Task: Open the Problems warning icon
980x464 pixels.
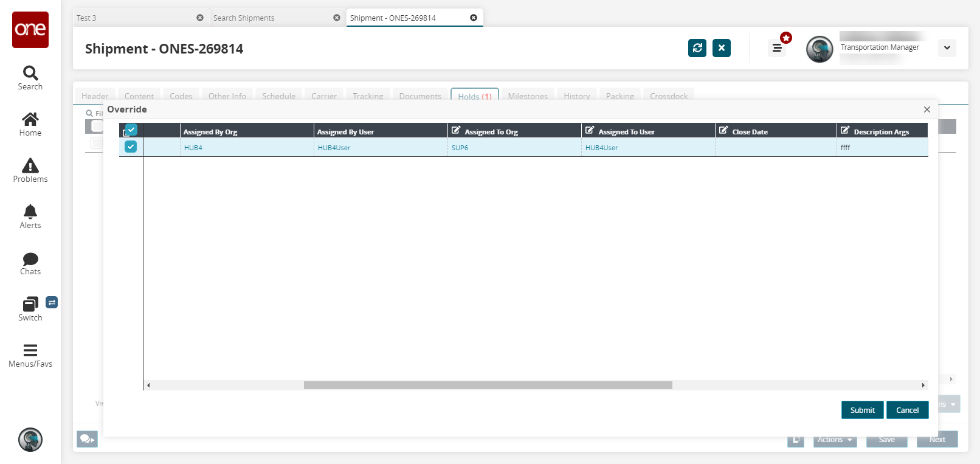Action: click(x=30, y=170)
